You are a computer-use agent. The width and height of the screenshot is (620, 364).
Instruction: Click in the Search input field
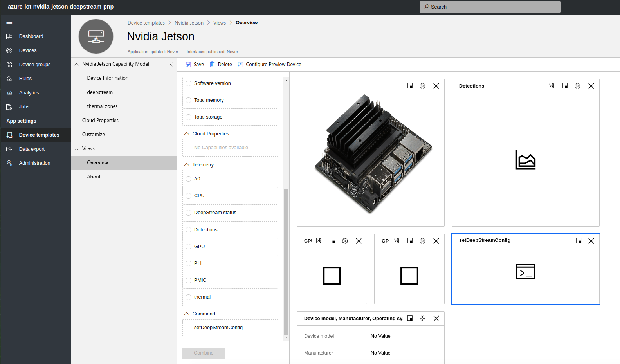[490, 7]
